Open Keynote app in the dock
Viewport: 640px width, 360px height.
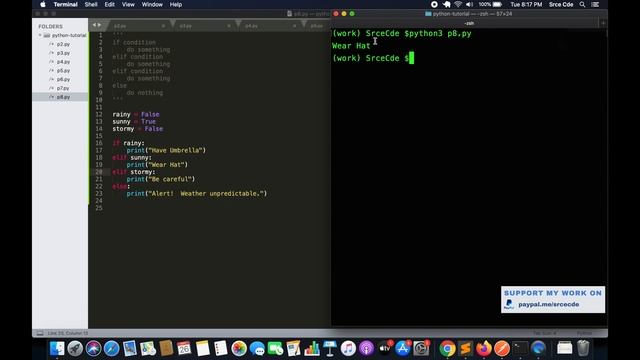click(x=330, y=348)
